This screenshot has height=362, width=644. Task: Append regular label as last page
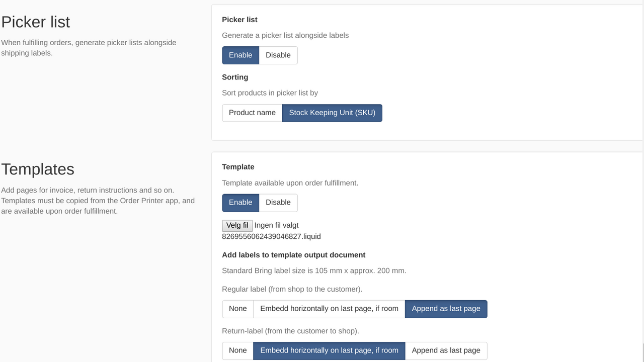point(446,309)
